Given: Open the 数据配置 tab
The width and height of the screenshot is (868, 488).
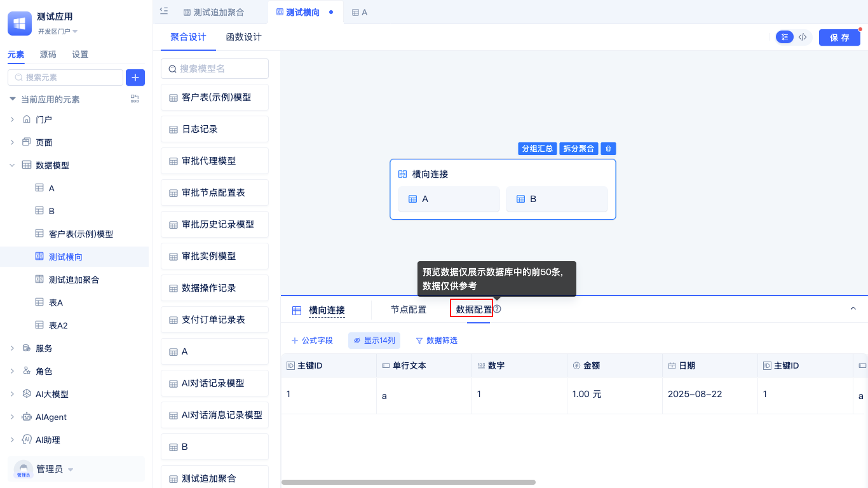Looking at the screenshot, I should [474, 309].
